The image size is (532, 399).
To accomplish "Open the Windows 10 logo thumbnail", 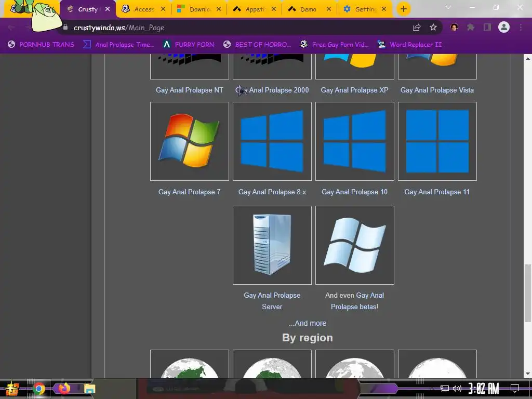I will 354,141.
